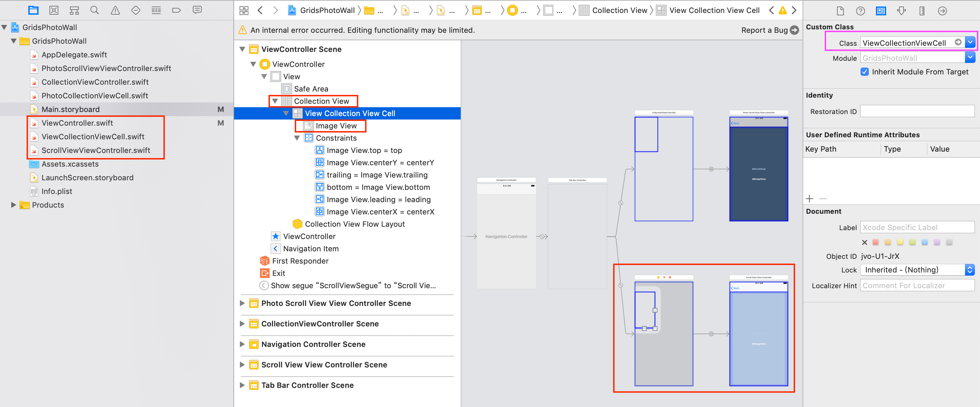Open the Breakpoint navigator icon
The image size is (980, 407).
click(176, 10)
